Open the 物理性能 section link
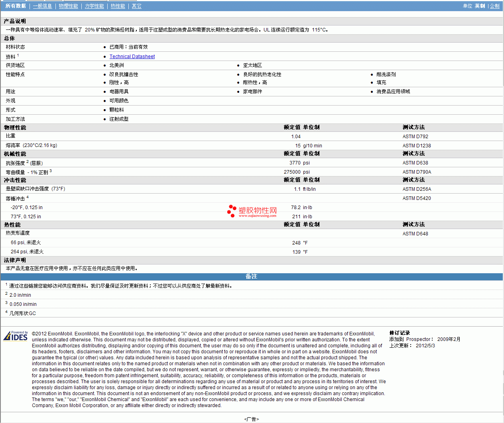The width and height of the screenshot is (504, 423). click(x=68, y=6)
